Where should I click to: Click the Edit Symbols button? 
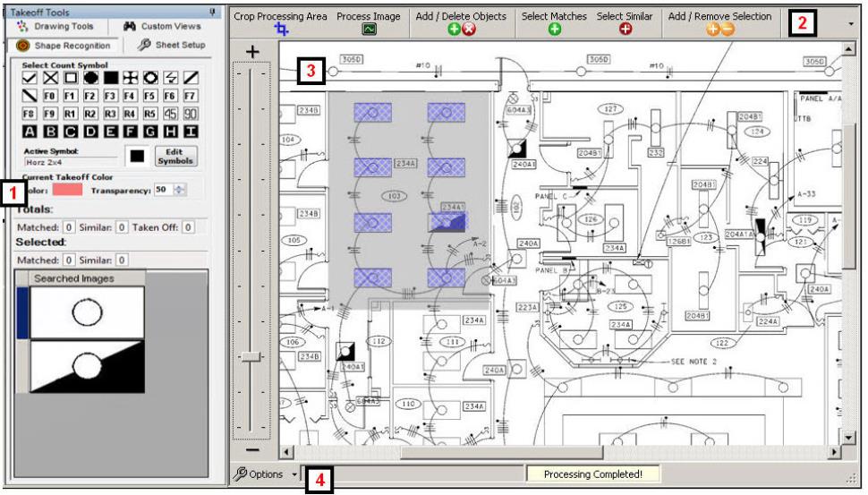(x=174, y=156)
